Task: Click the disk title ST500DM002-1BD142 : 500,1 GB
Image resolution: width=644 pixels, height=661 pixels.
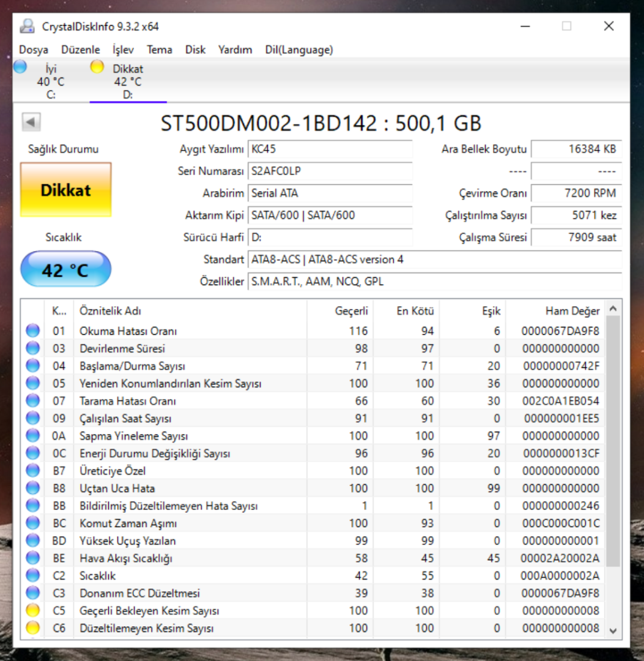Action: (321, 123)
